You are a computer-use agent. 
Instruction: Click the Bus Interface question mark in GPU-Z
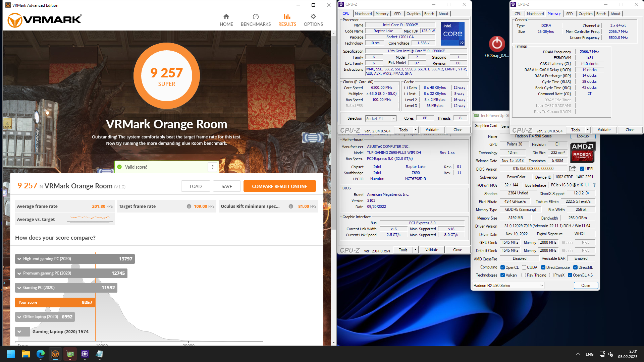594,185
